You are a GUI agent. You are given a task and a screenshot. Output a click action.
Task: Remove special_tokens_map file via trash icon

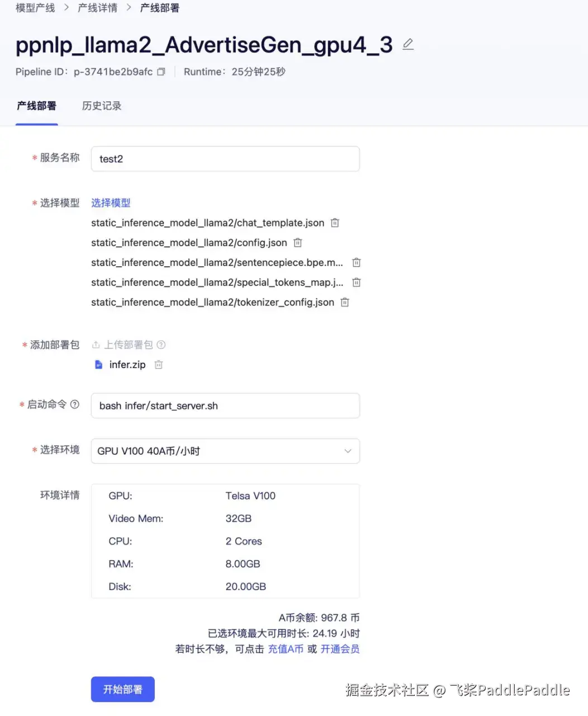pyautogui.click(x=356, y=282)
